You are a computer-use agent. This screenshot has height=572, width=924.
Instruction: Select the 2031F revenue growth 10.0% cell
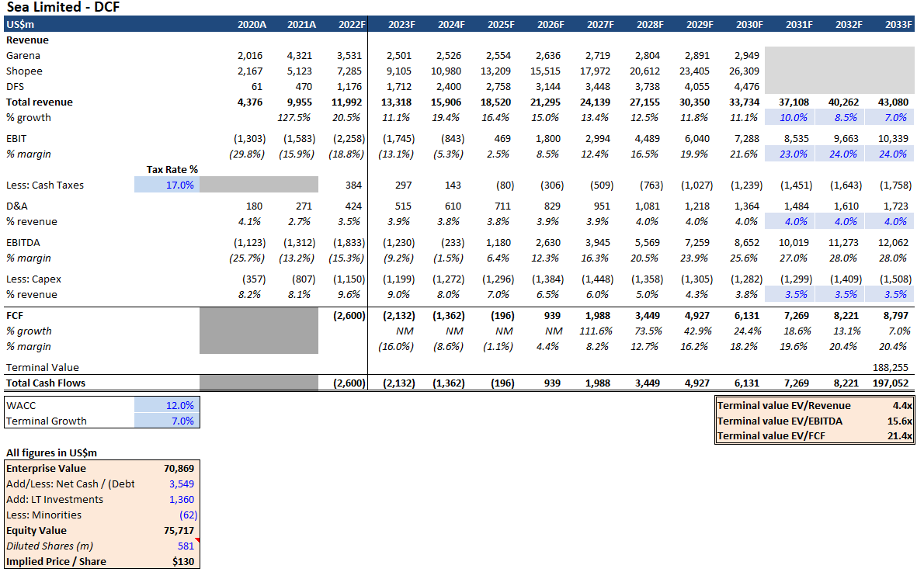coord(790,117)
